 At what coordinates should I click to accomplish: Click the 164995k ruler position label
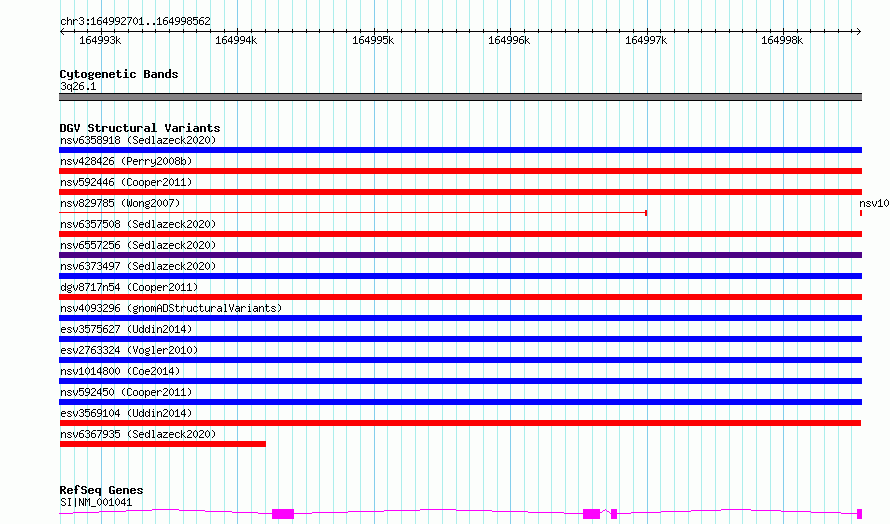373,40
